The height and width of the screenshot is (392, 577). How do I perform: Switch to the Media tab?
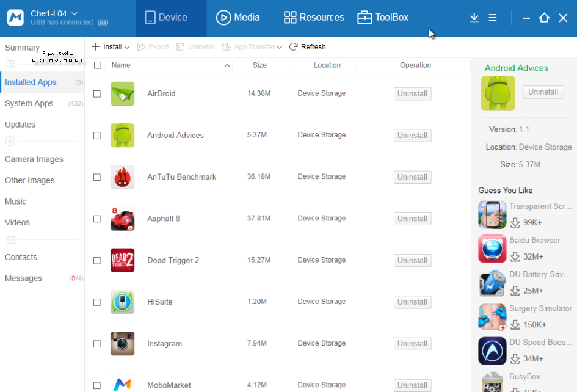click(x=238, y=18)
